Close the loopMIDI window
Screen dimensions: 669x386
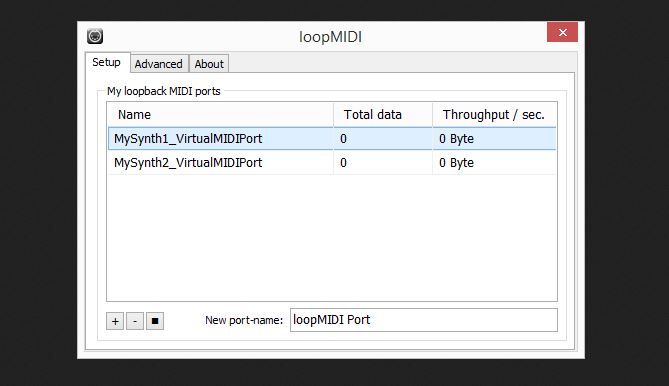tap(562, 32)
